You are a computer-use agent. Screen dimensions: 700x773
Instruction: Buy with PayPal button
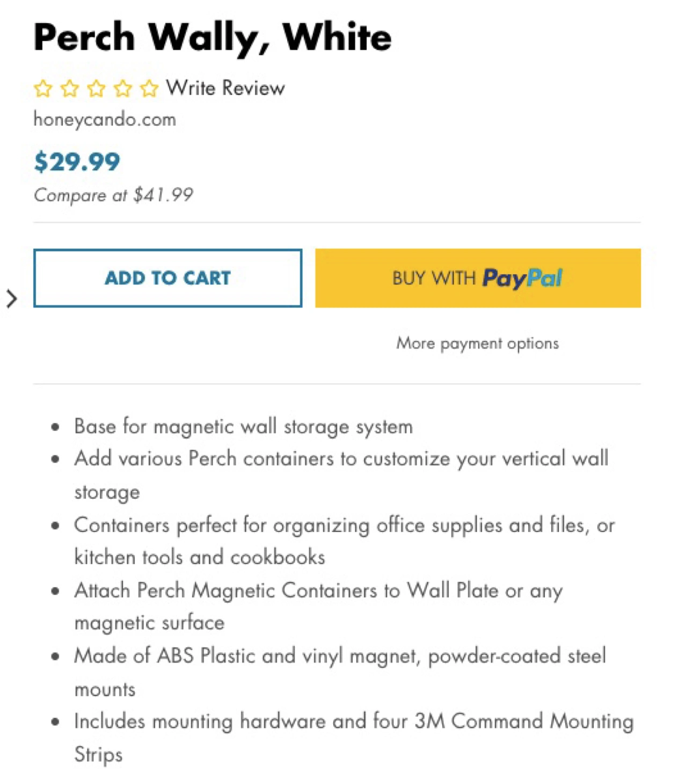(x=478, y=278)
